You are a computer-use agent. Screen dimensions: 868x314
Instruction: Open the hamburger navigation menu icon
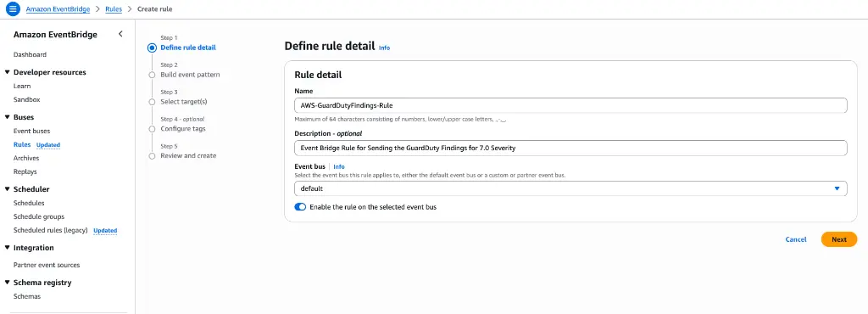(13, 9)
